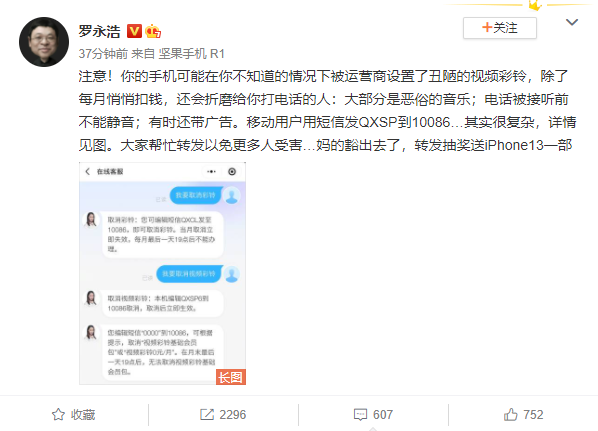Click the 罗永浩 profile avatar
This screenshot has height=431, width=598.
(44, 42)
